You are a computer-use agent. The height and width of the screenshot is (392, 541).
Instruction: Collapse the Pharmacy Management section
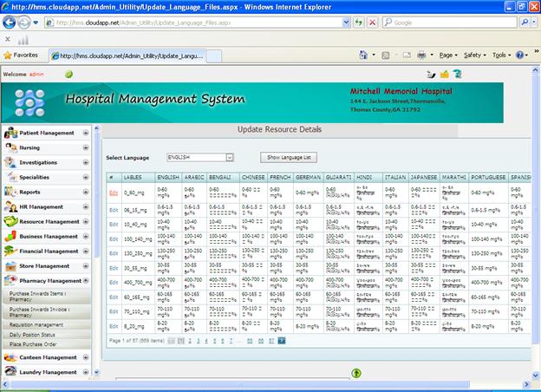pos(86,280)
